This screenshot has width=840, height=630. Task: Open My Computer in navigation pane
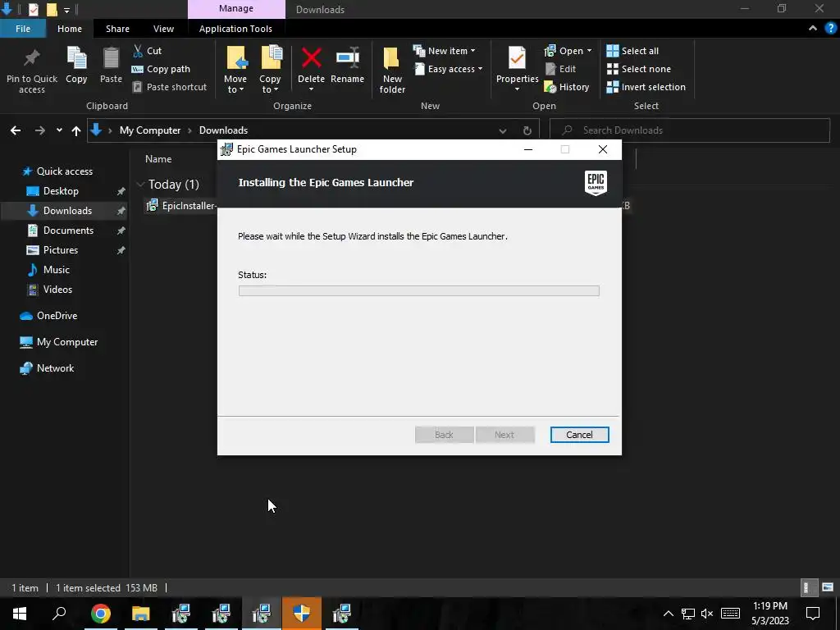(x=67, y=342)
